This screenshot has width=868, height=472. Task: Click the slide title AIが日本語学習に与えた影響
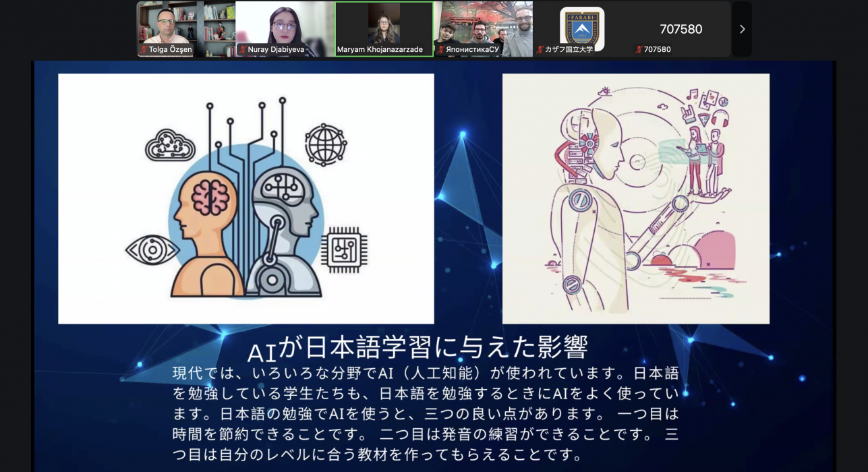point(417,349)
